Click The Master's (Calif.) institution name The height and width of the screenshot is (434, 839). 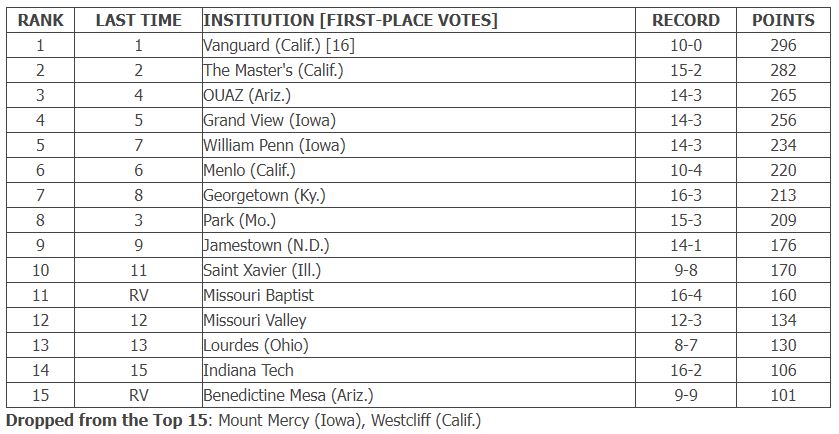pos(273,71)
